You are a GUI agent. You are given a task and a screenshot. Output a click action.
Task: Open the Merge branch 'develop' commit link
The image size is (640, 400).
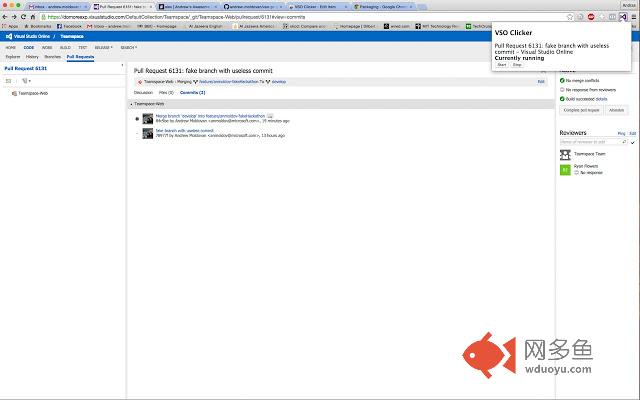click(210, 116)
